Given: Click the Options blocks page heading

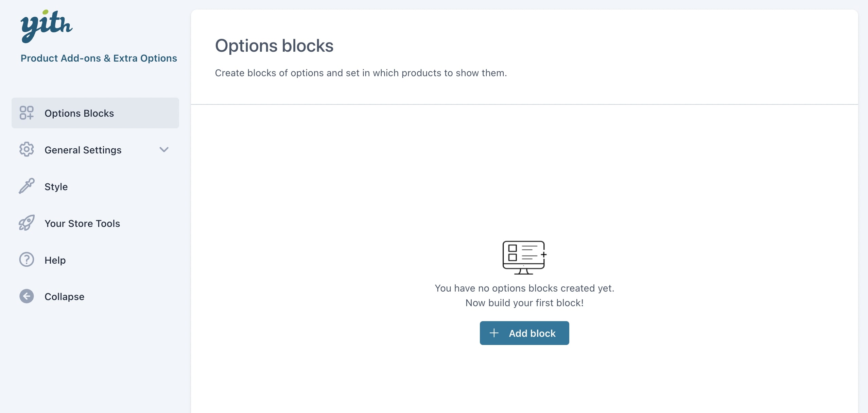Looking at the screenshot, I should [274, 46].
